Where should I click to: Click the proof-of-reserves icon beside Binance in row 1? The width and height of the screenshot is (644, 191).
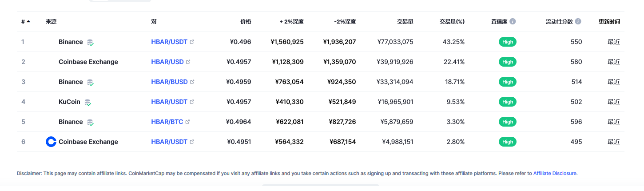[90, 42]
